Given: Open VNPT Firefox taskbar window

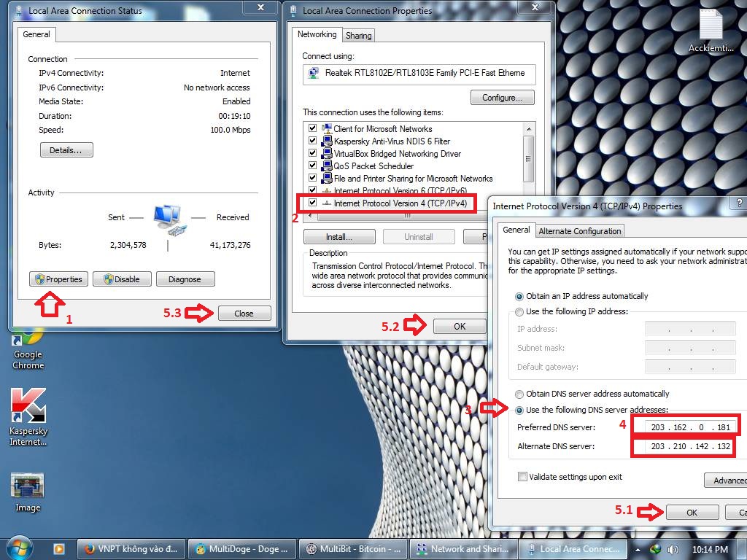Looking at the screenshot, I should coord(131,549).
